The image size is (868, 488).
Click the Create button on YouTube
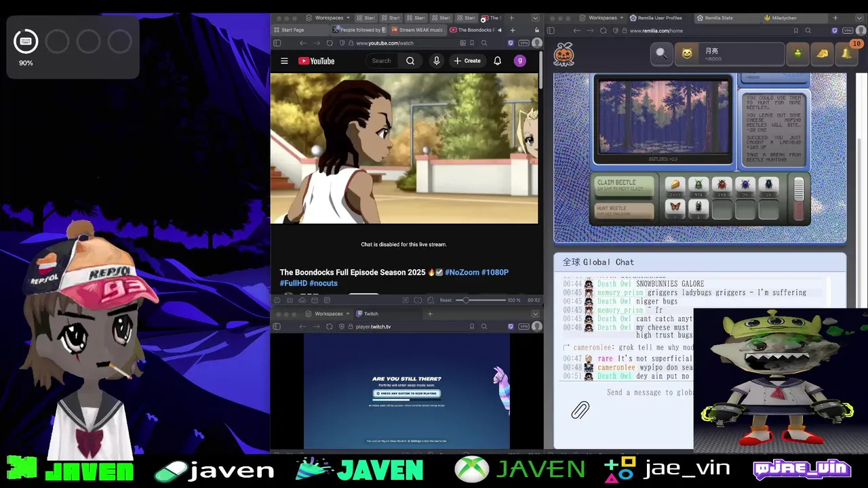tap(467, 61)
